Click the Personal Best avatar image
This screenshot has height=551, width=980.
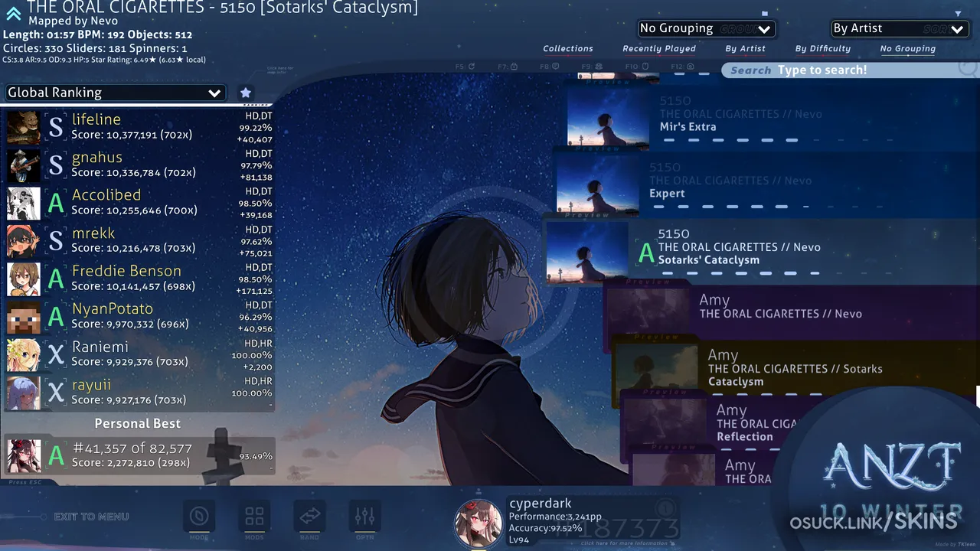pyautogui.click(x=24, y=455)
